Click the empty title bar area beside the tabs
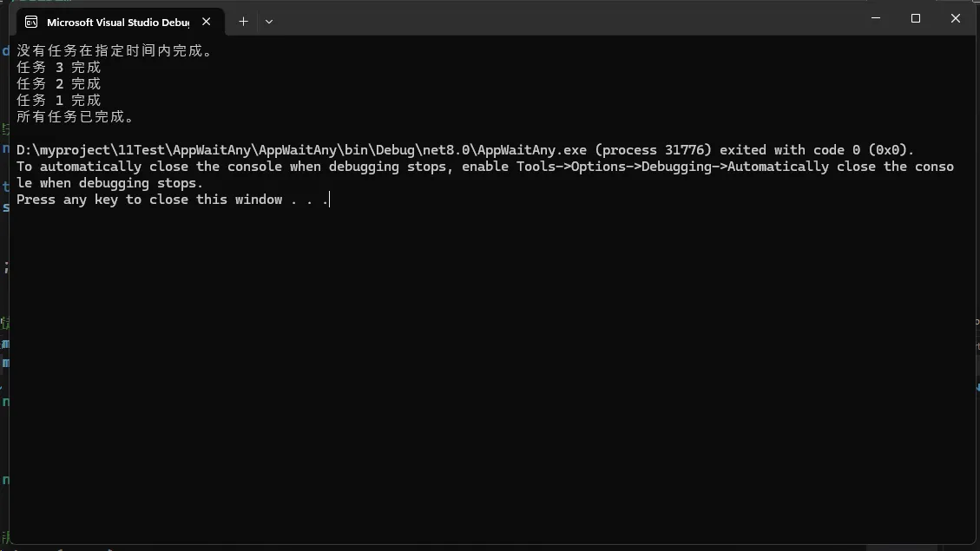The image size is (980, 551). (x=564, y=19)
